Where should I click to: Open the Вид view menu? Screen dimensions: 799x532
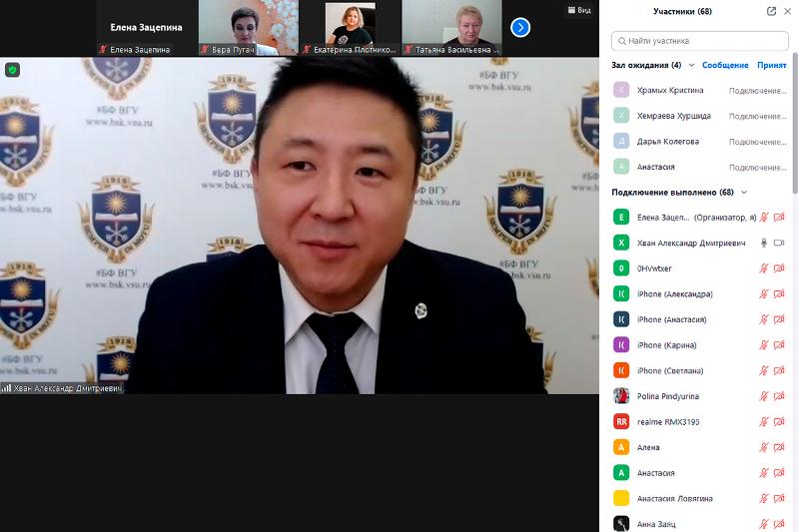(578, 10)
